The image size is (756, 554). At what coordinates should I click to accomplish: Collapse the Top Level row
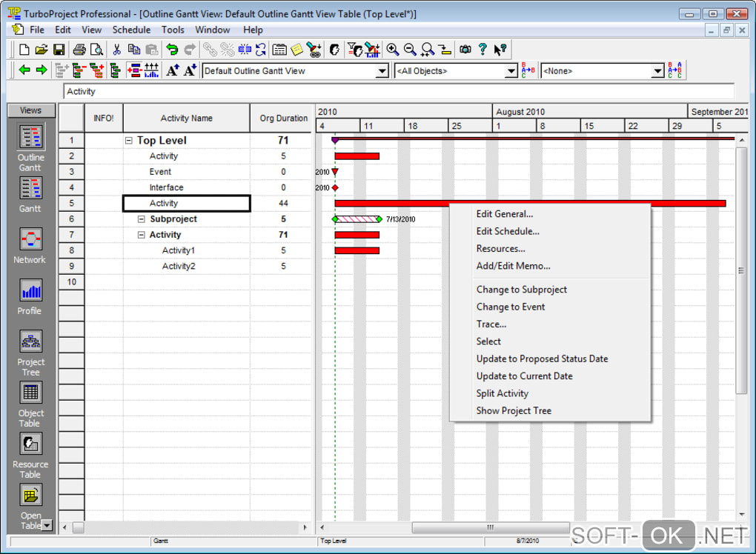129,141
